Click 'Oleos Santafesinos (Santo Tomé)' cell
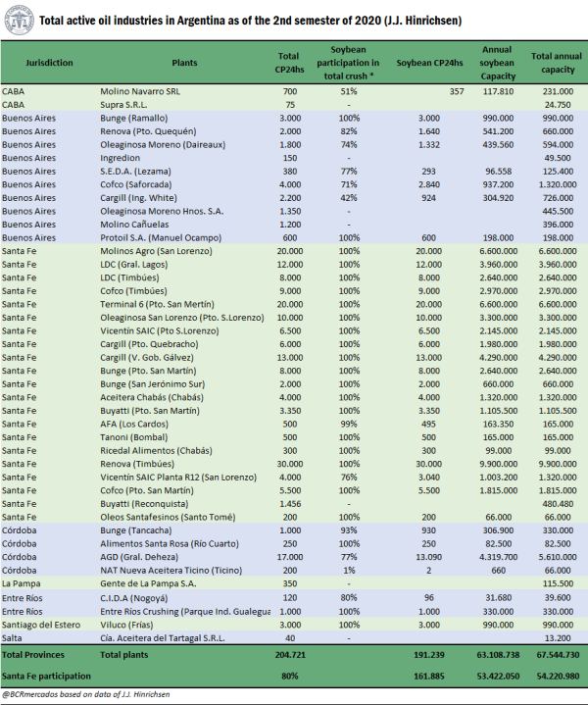The width and height of the screenshot is (588, 705). pos(168,517)
